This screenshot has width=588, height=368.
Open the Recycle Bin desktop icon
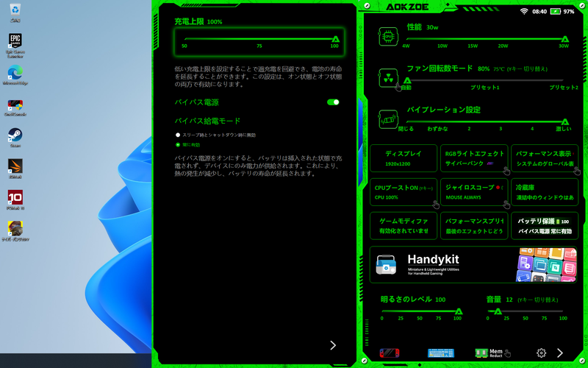tap(15, 12)
